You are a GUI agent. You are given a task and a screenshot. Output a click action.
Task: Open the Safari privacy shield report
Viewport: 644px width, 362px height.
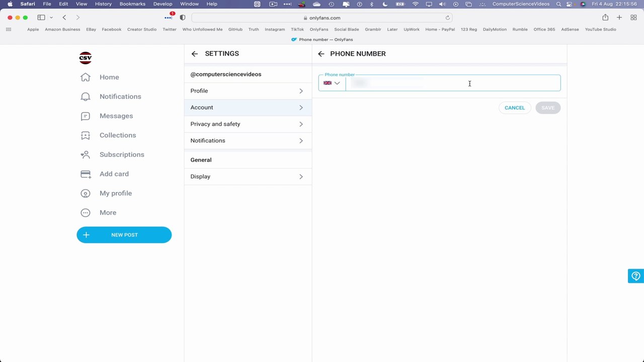coord(183,18)
